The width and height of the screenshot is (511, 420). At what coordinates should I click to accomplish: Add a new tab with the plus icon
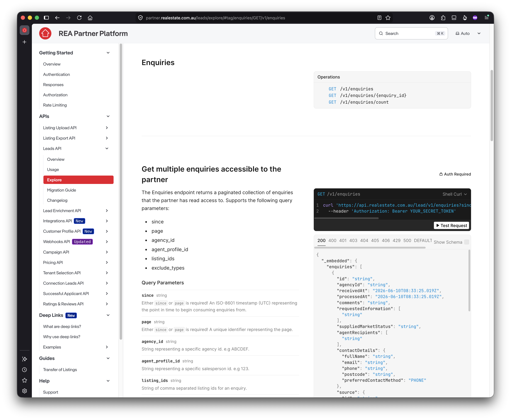coord(24,42)
